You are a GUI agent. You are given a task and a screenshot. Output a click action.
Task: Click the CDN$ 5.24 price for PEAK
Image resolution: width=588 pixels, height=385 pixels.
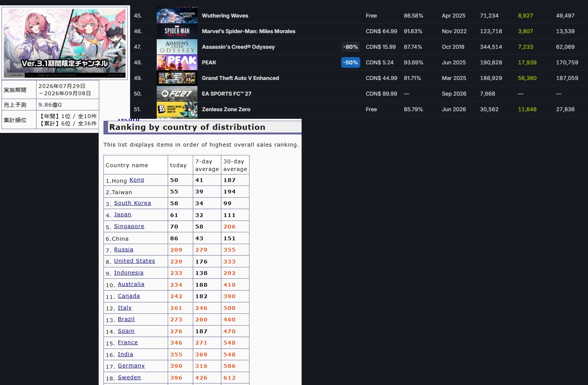point(380,62)
